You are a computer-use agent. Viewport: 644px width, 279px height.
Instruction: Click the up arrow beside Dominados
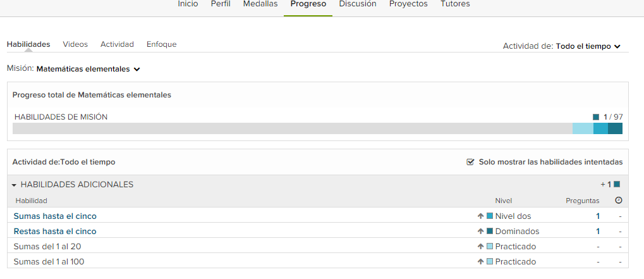[480, 231]
